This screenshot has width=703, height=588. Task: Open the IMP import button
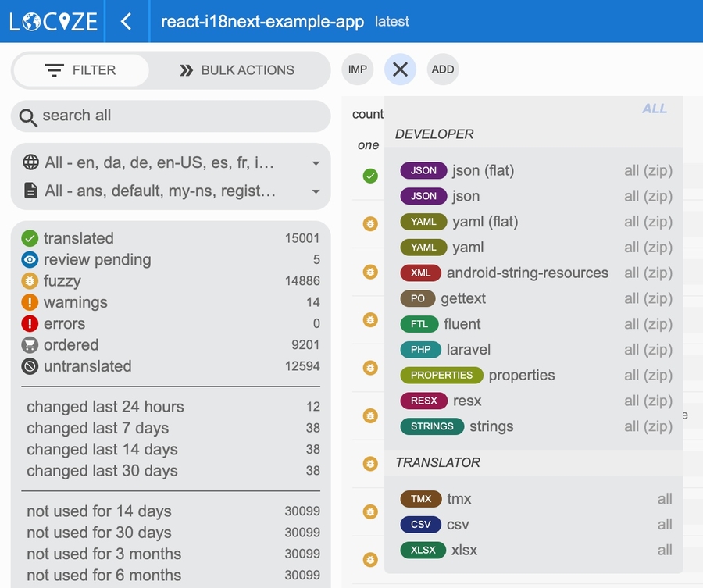point(358,69)
